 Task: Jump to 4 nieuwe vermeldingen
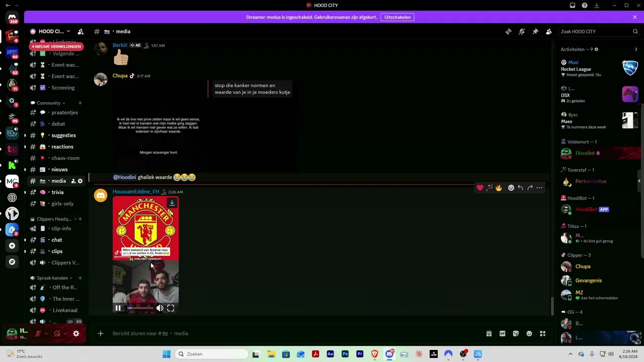coord(56,46)
